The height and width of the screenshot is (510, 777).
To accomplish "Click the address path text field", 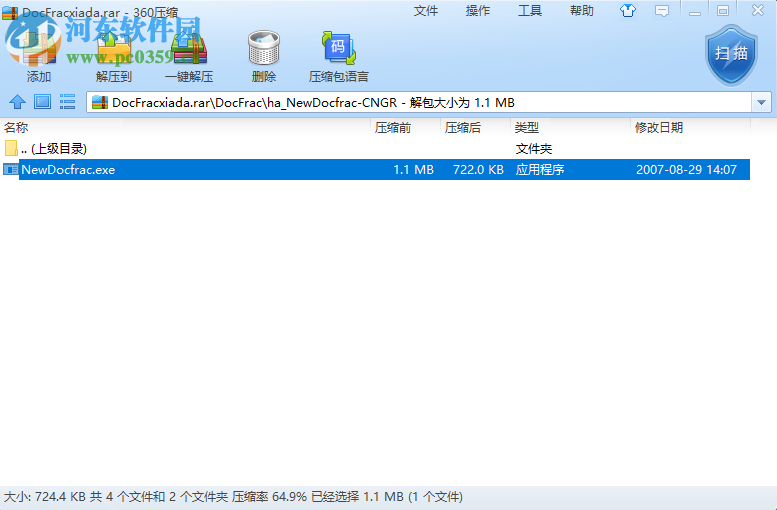I will [x=419, y=103].
